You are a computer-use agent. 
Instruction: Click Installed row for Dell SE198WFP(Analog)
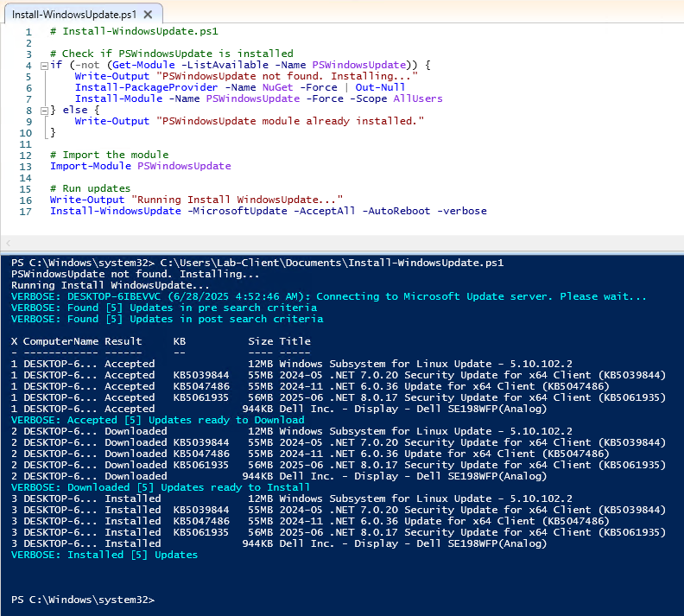pyautogui.click(x=279, y=543)
